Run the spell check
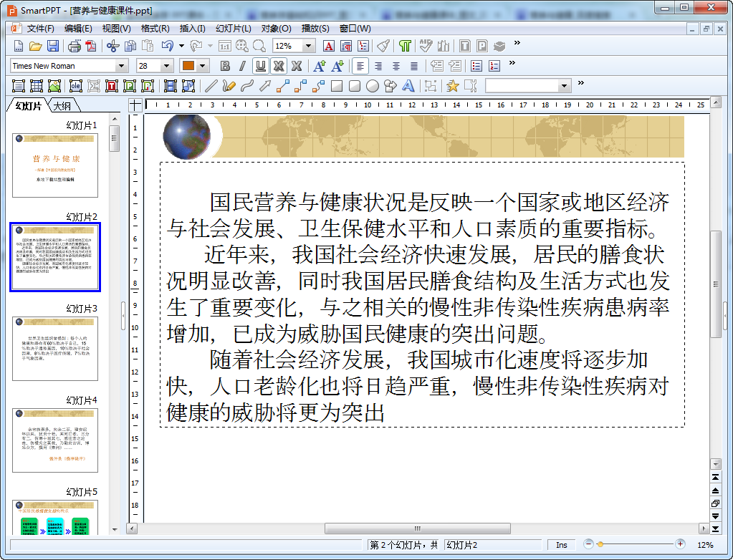Screen dimensions: 733x560 click(x=426, y=46)
